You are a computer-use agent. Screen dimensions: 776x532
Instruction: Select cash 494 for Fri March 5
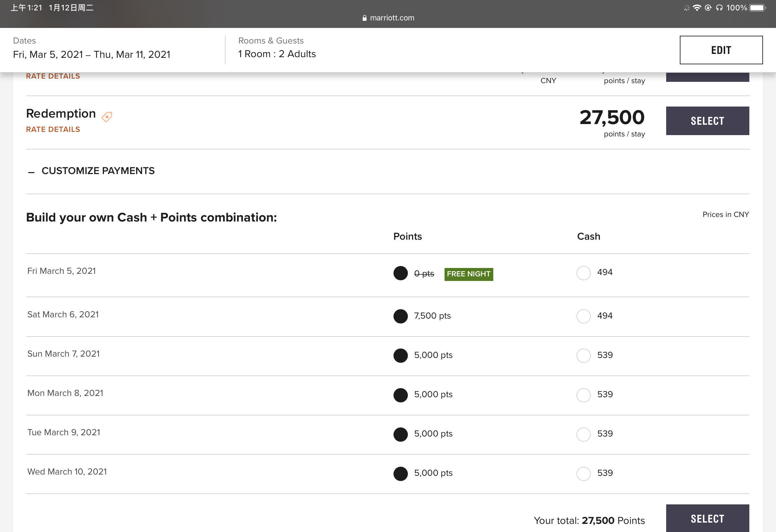click(584, 273)
